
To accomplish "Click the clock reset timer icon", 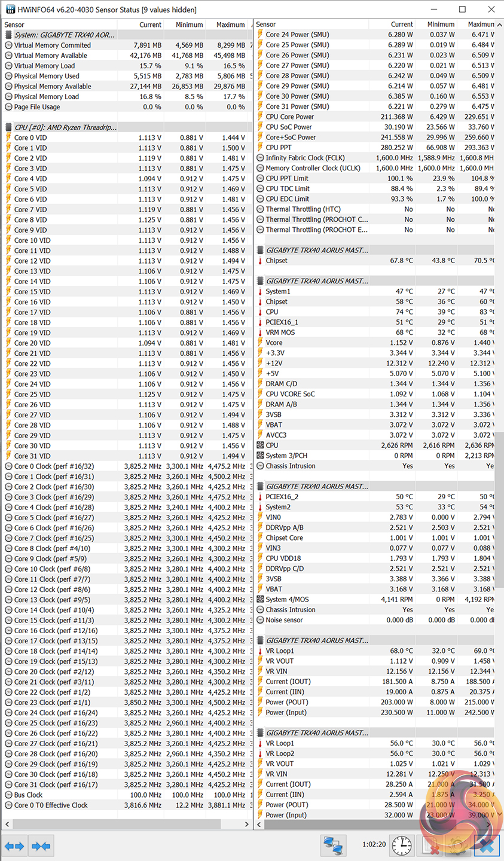I will tap(402, 845).
